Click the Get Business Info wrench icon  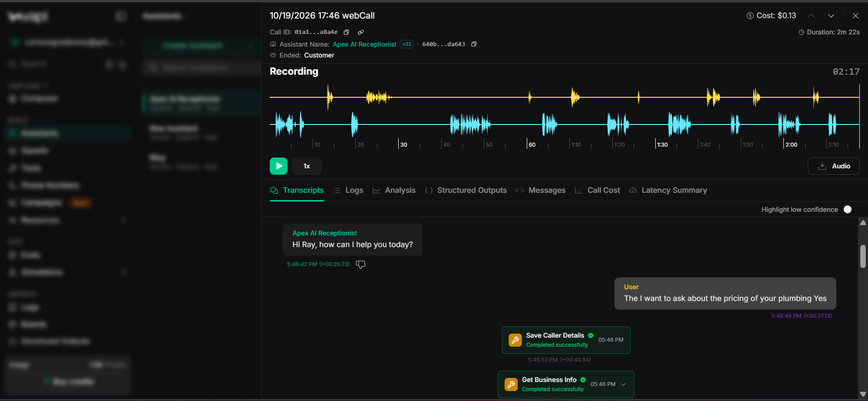point(511,384)
